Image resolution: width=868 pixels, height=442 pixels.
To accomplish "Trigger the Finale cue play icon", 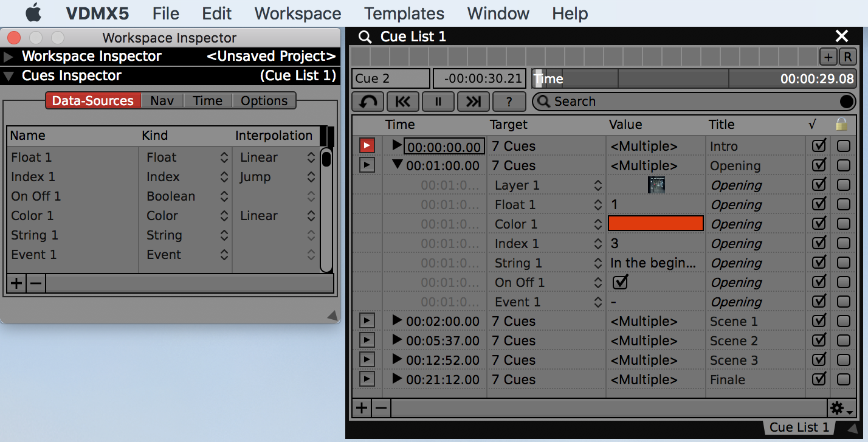I will pos(367,379).
